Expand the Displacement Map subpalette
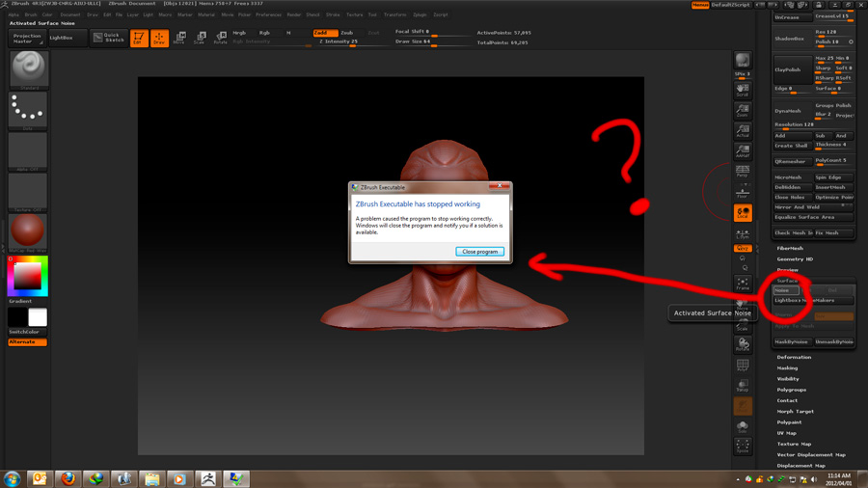The image size is (868, 488). point(800,466)
